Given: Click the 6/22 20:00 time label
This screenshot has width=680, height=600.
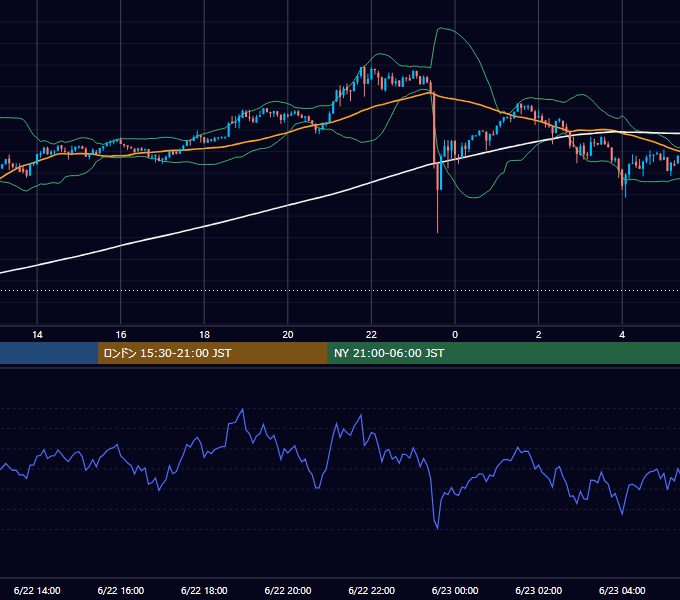Looking at the screenshot, I should click(x=288, y=590).
